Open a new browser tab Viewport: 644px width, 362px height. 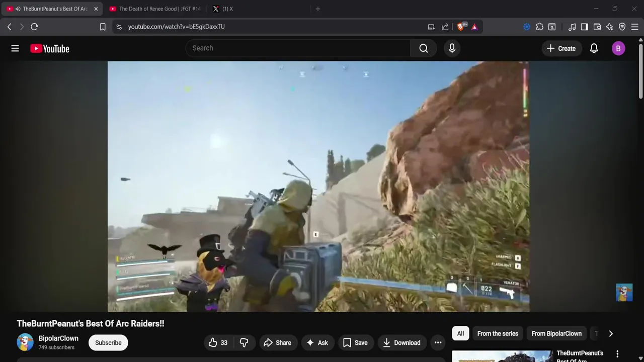[317, 9]
